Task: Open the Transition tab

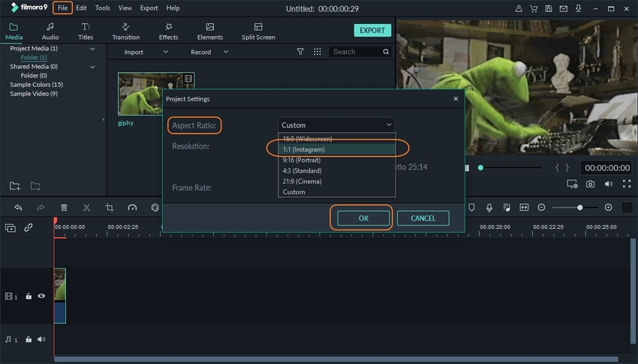Action: 126,32
